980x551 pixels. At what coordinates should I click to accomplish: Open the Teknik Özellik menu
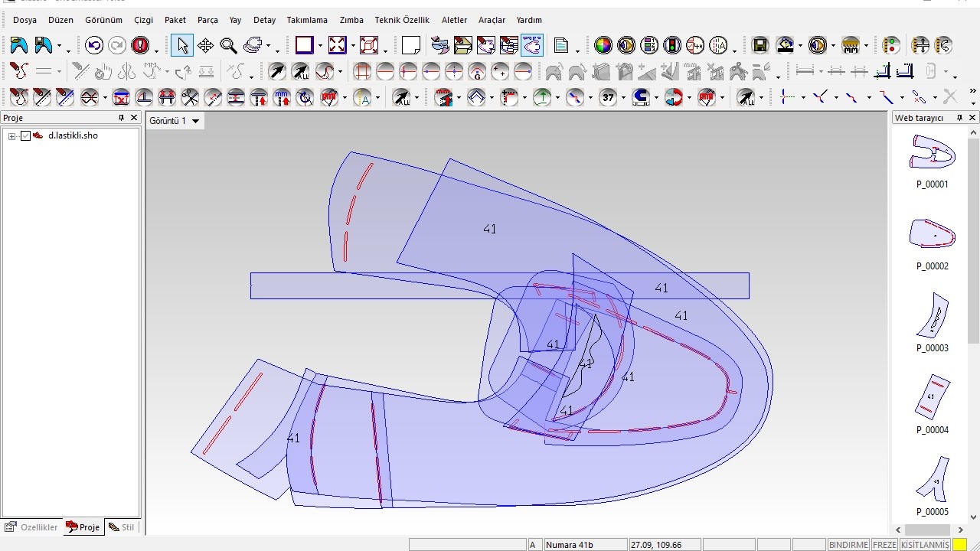[402, 20]
